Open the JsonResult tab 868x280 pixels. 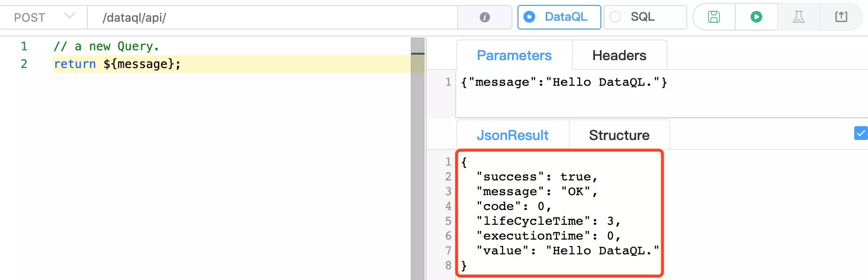pyautogui.click(x=513, y=135)
